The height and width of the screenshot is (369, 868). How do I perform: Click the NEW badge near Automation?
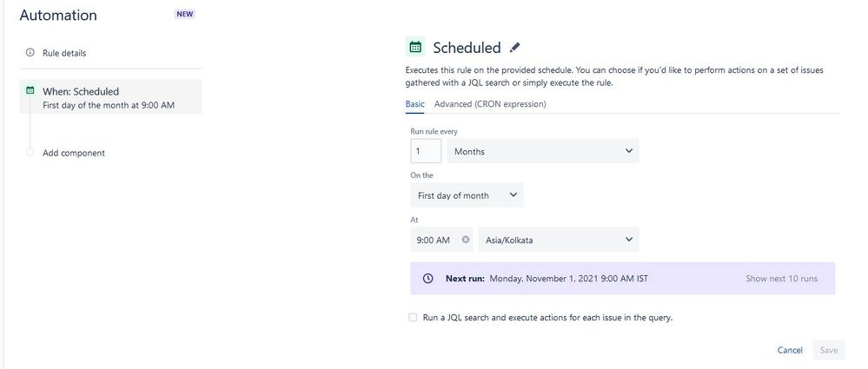point(185,15)
